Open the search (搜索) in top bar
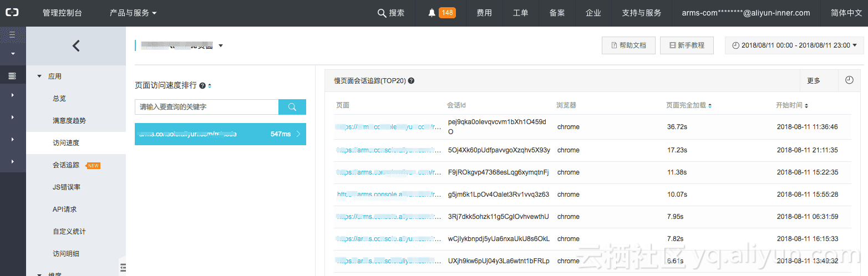Screen dimensions: 868x276 coord(391,13)
